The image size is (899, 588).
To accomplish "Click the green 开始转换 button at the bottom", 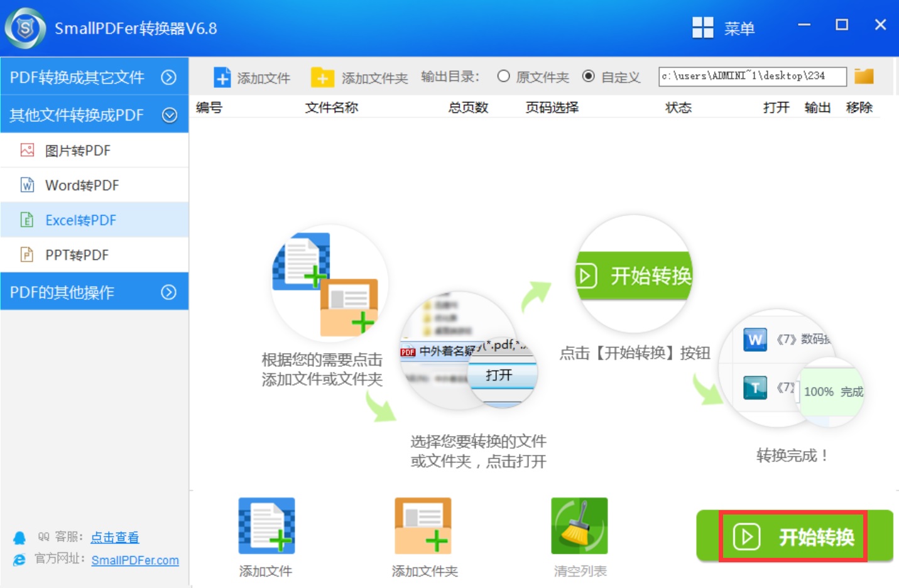I will click(794, 536).
